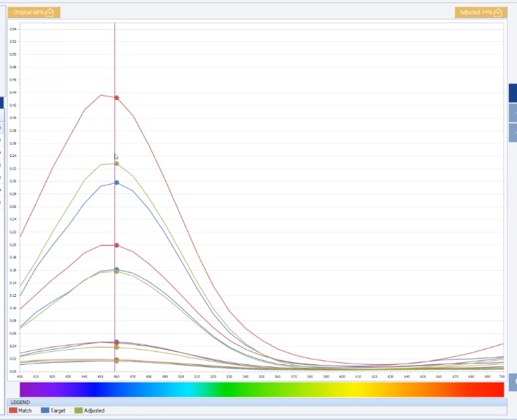This screenshot has height=420, width=517.
Task: Click the green Adjusted legend swatch
Action: [79, 411]
